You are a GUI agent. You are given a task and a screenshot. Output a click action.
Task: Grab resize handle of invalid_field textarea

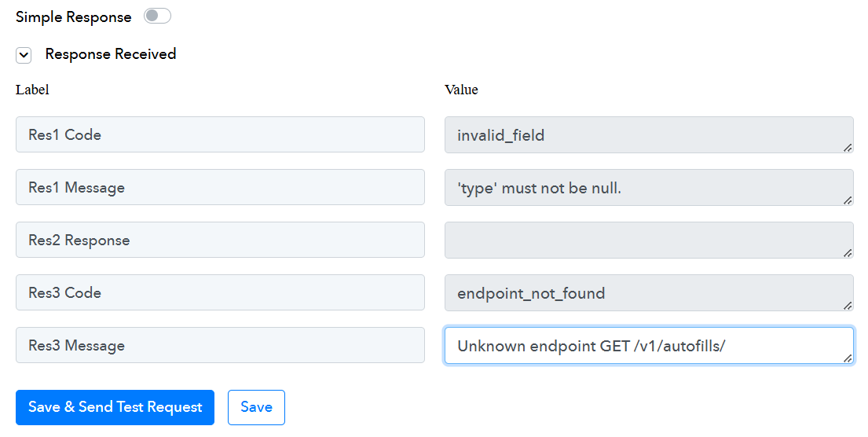click(848, 147)
